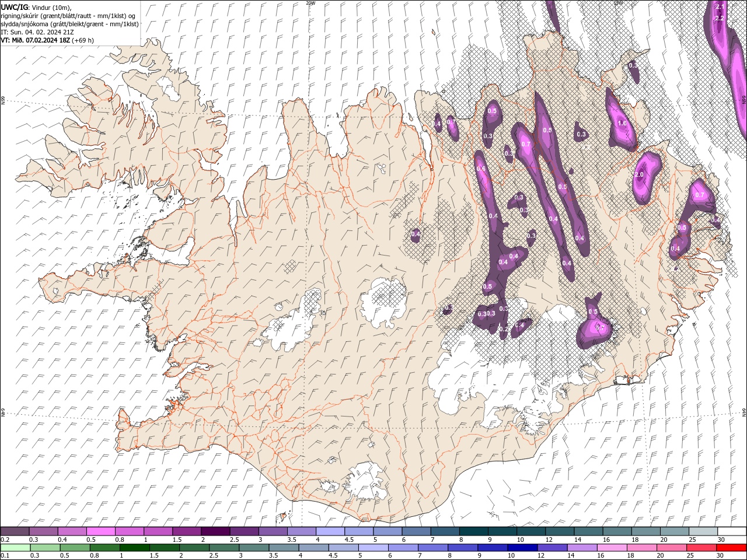Screen dimensions: 747x560
Task: Click the 2.2 value in the top-right snow band
Action: click(x=720, y=19)
